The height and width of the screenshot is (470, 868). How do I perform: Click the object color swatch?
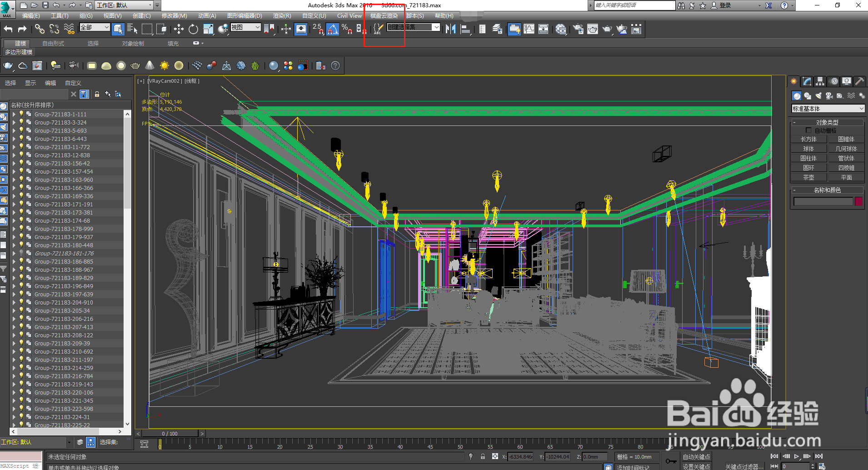coord(858,201)
